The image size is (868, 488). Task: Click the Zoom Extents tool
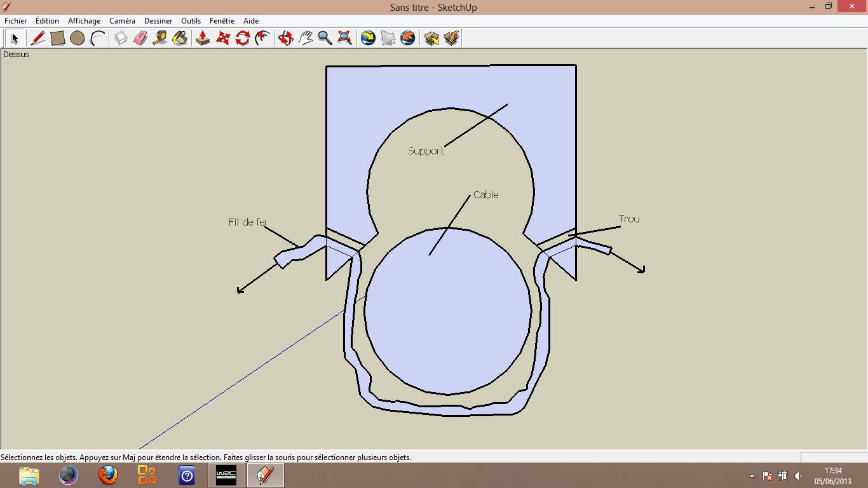344,38
